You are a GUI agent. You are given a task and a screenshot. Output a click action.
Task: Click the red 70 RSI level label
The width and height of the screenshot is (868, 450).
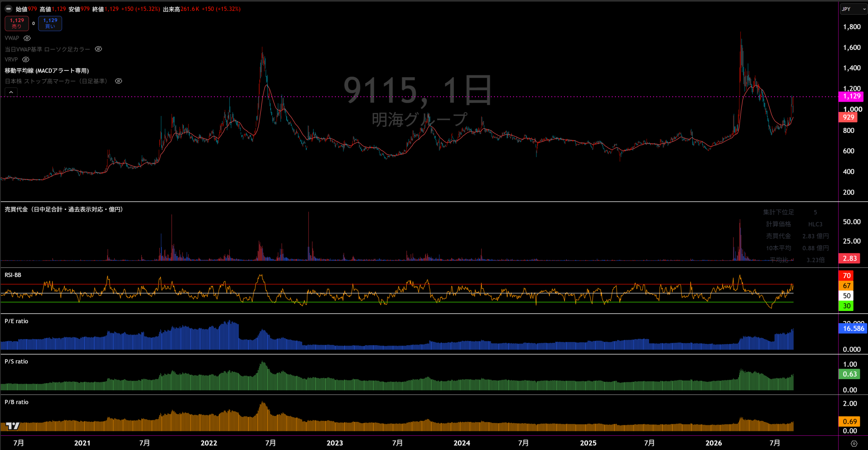click(x=847, y=276)
